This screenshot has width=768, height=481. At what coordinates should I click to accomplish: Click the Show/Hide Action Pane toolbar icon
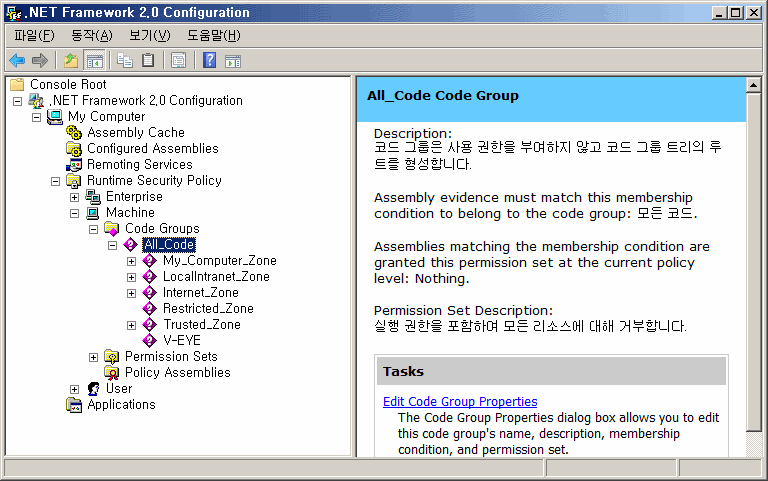233,61
